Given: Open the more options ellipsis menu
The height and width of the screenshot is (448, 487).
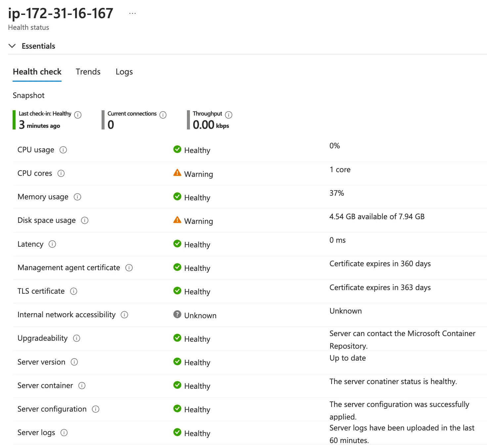Looking at the screenshot, I should (132, 14).
